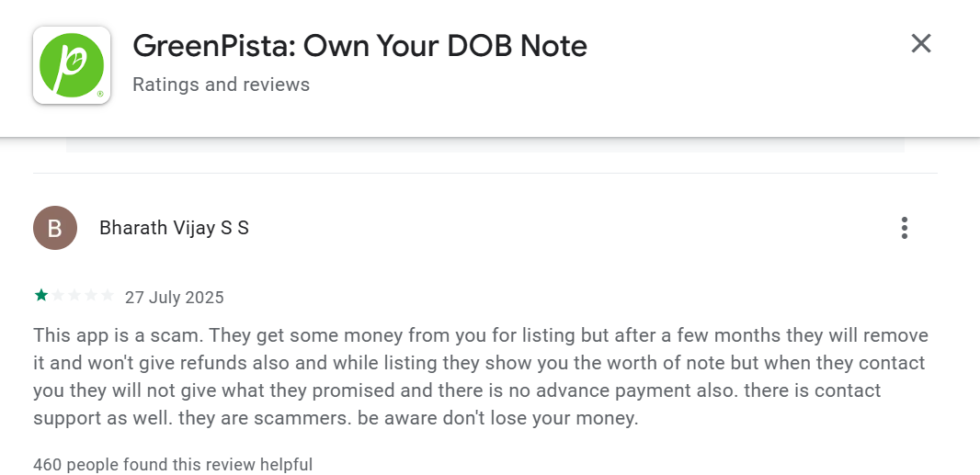Screen dimensions: 980x475
Task: Click the fifth rating star
Action: (108, 296)
